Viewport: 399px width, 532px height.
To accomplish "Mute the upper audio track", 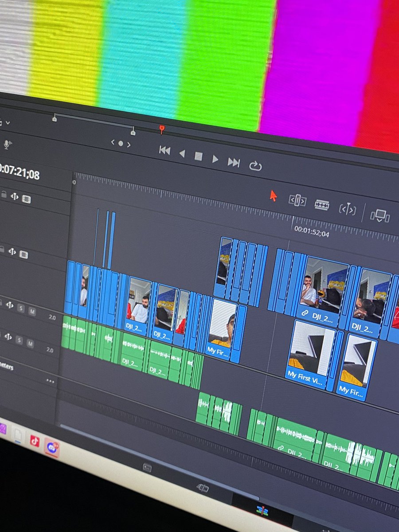I will [x=32, y=312].
